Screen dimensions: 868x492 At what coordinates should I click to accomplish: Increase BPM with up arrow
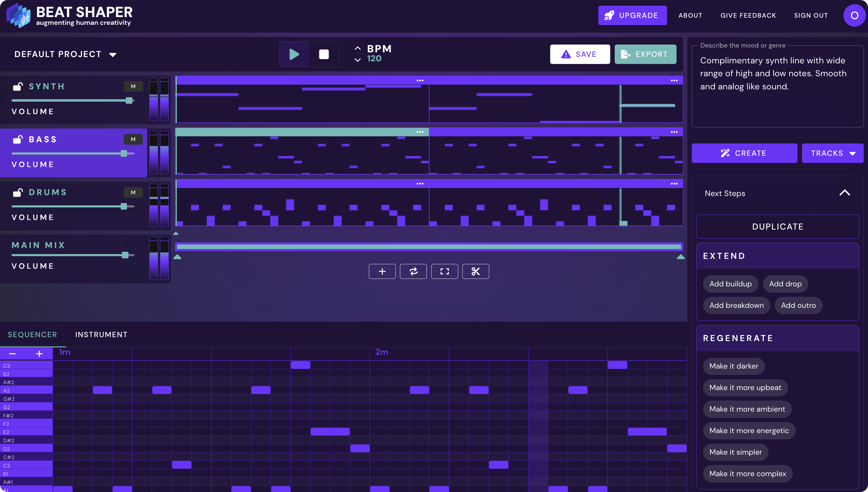358,48
